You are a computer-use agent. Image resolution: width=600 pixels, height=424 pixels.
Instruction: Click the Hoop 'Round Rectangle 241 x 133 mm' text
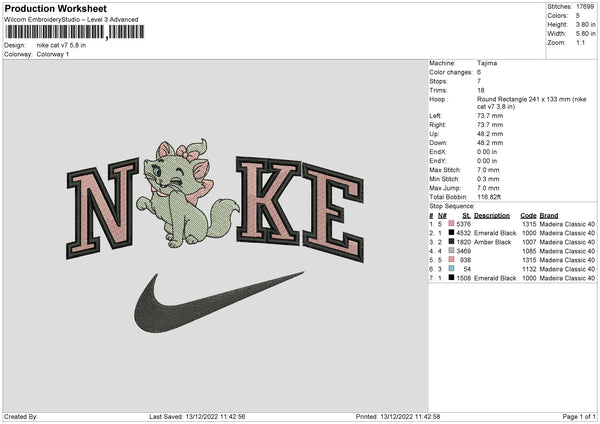pyautogui.click(x=522, y=99)
